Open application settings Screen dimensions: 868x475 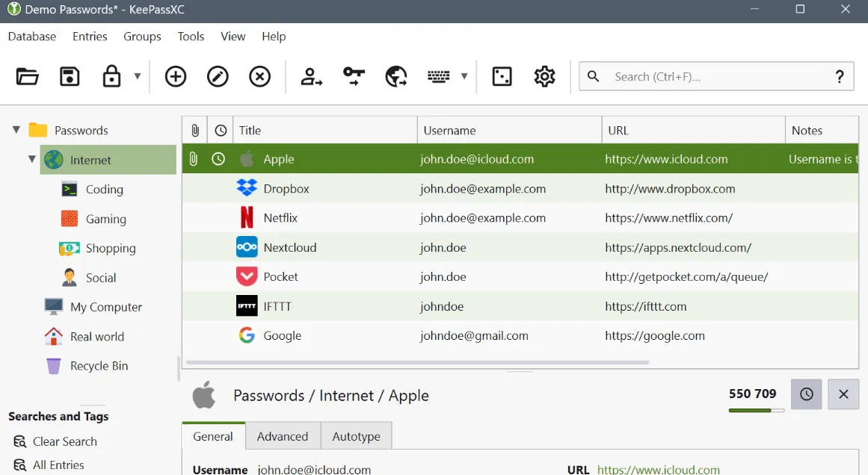pyautogui.click(x=545, y=76)
